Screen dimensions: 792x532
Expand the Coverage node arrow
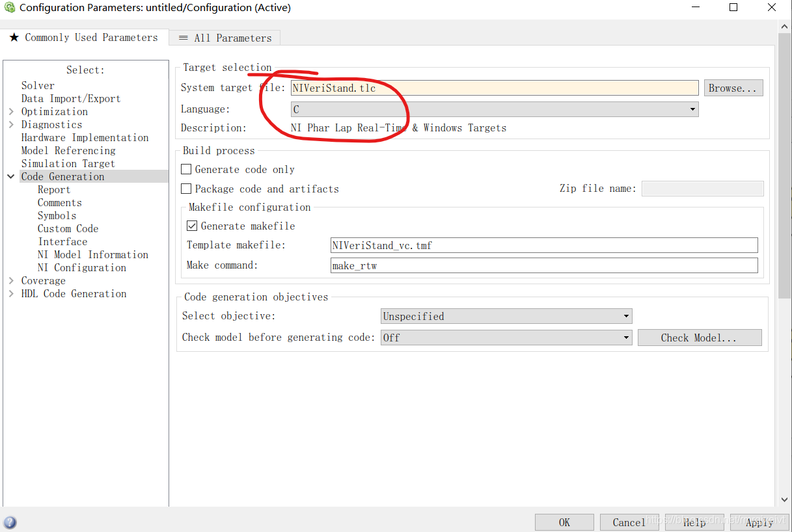coord(11,280)
